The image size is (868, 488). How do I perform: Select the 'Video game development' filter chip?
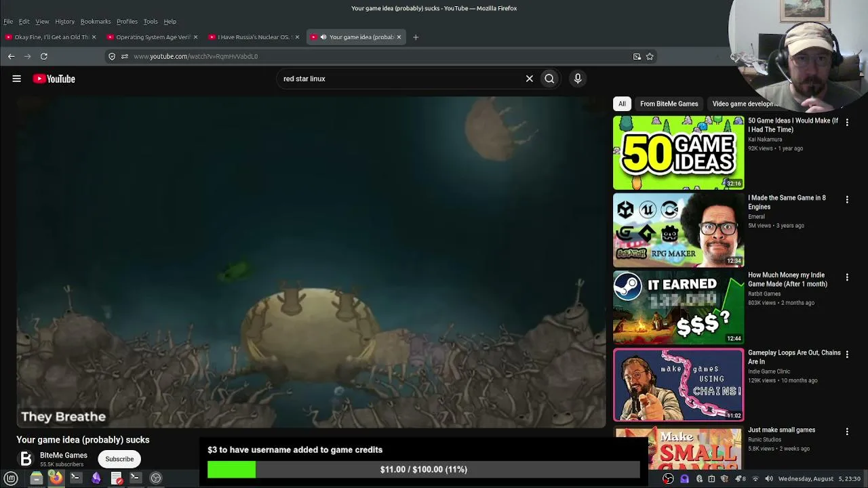tap(745, 104)
